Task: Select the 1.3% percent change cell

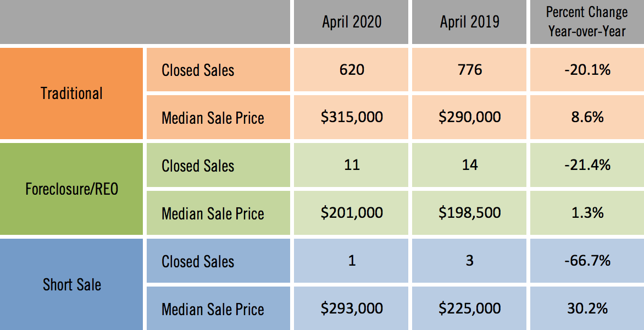Action: coord(586,213)
